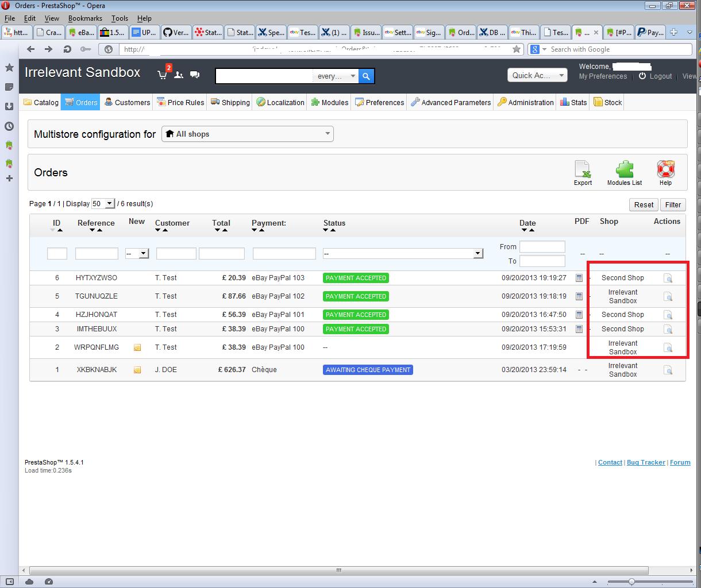701x588 pixels.
Task: Focus the Reference filter input
Action: (x=97, y=253)
